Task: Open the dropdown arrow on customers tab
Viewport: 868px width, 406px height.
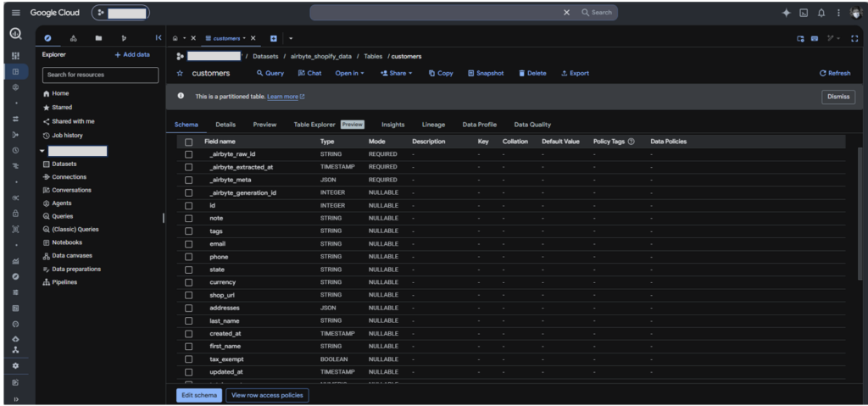Action: 244,38
